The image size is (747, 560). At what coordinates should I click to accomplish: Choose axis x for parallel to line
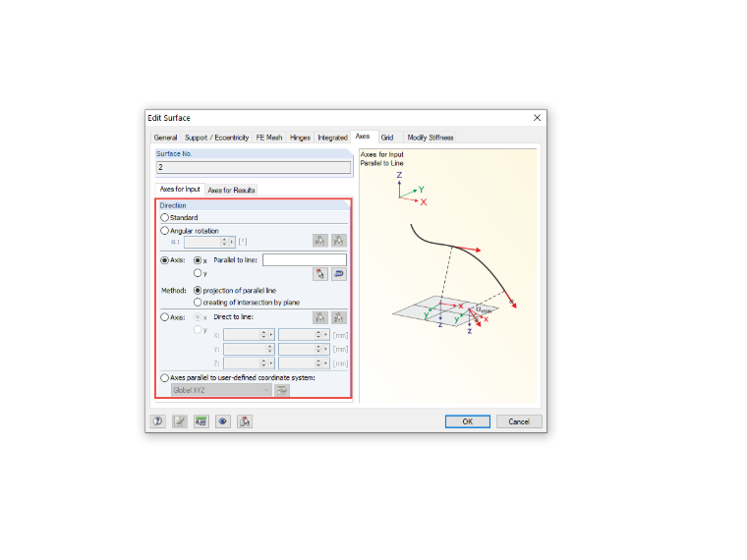click(198, 260)
